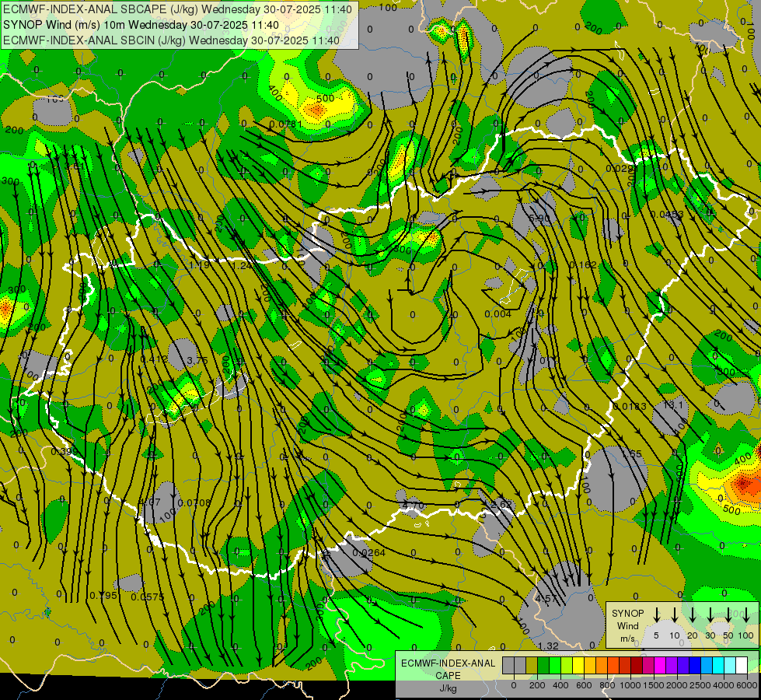
Task: Click the ECMWF-INDEX-ANAL CAPE legend label
Action: [448, 675]
